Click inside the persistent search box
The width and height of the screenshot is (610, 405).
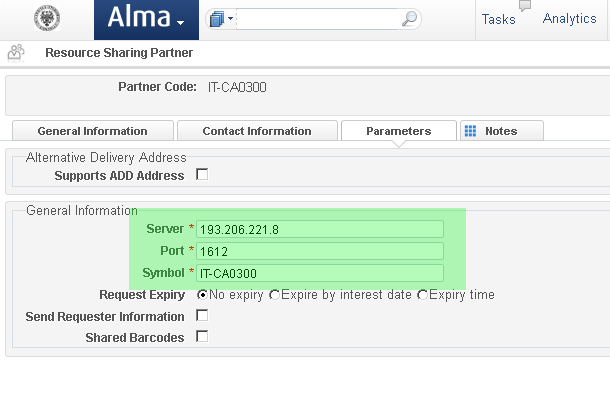click(x=317, y=19)
